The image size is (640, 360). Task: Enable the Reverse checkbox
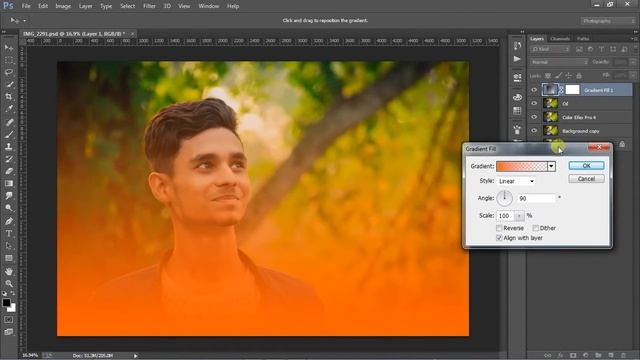click(x=499, y=228)
